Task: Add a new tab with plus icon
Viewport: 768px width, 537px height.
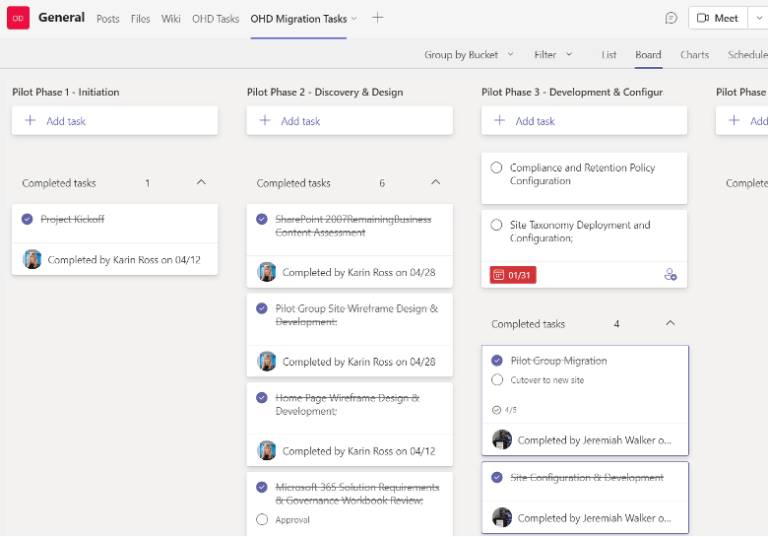Action: point(377,18)
